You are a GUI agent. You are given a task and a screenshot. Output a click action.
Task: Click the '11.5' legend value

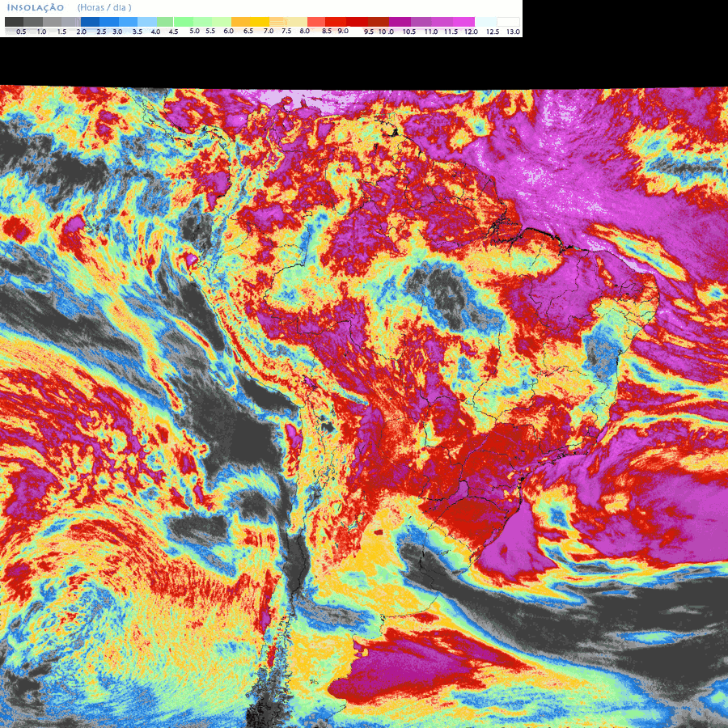[x=451, y=32]
